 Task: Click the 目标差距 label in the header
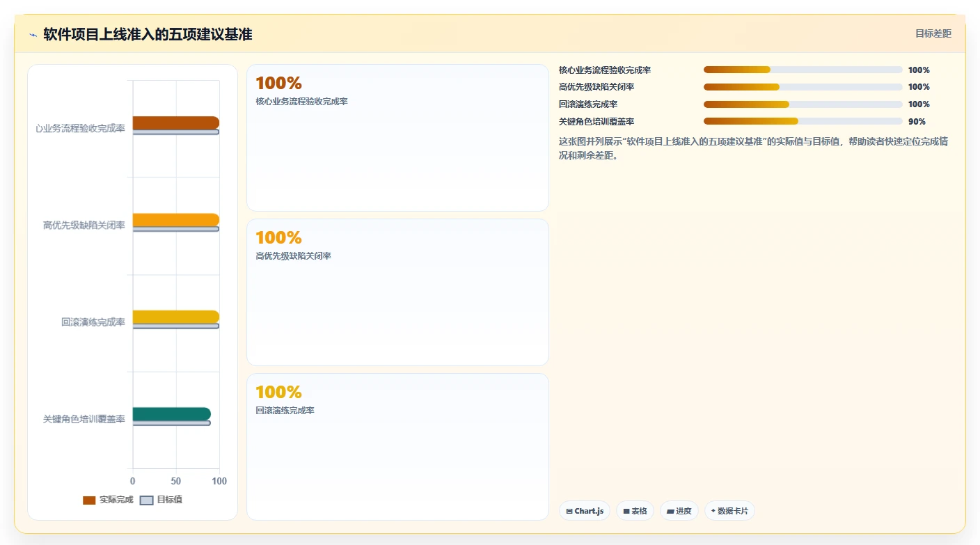coord(933,33)
